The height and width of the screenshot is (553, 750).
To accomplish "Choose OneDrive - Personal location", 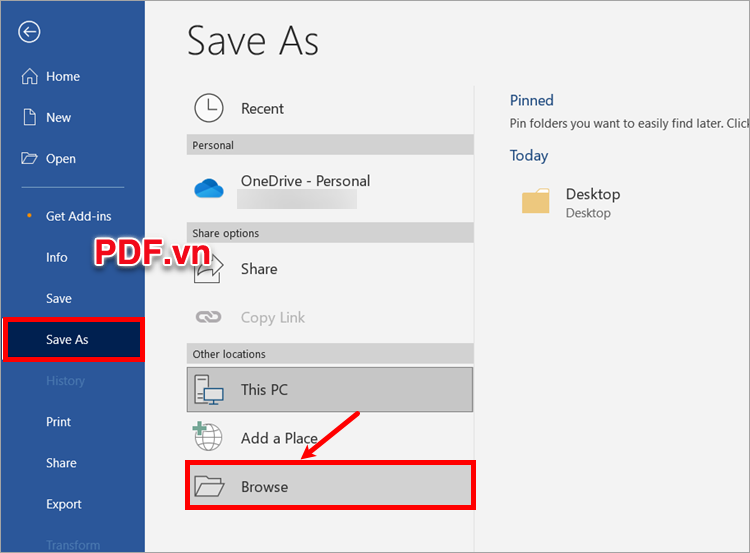I will 330,188.
